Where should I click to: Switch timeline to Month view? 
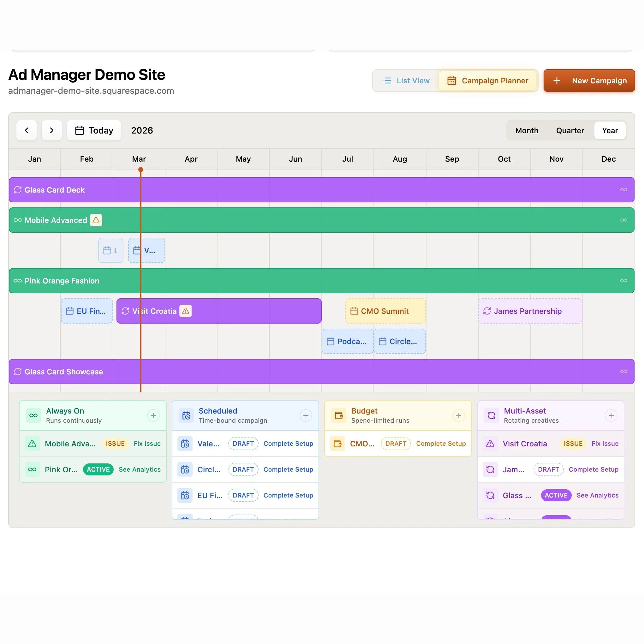tap(526, 130)
